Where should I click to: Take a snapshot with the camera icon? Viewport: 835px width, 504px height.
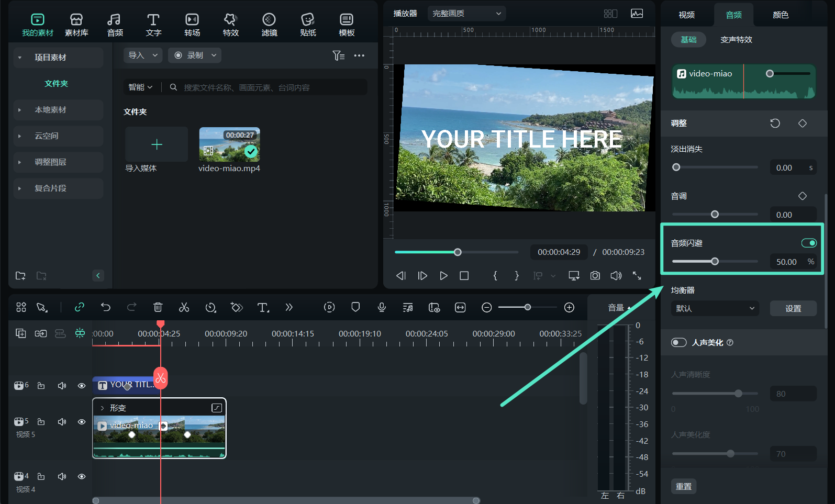[595, 275]
